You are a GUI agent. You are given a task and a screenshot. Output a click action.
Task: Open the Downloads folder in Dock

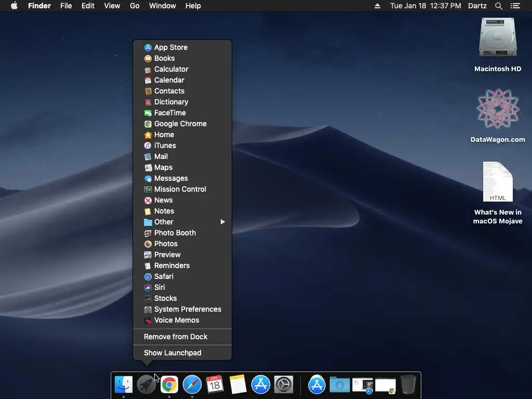click(x=340, y=385)
